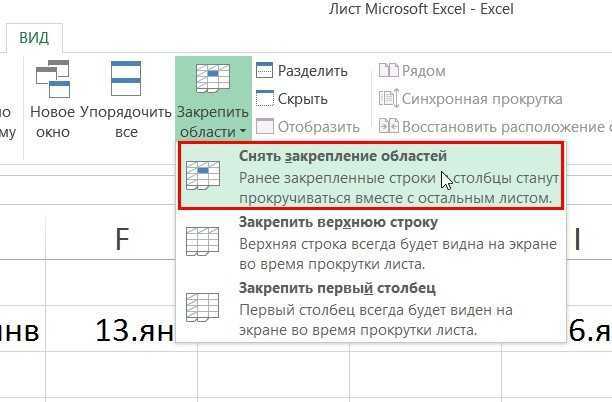Select column F header
This screenshot has width=612, height=402.
point(122,239)
